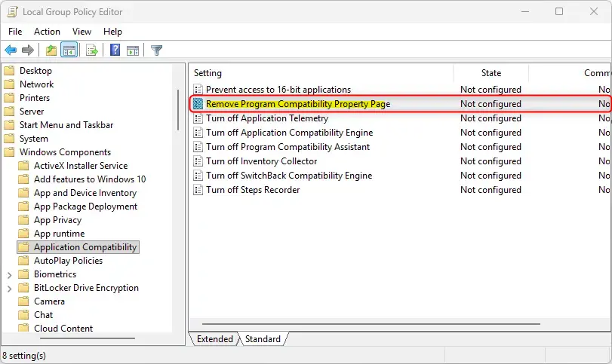The width and height of the screenshot is (612, 364).
Task: Switch to the Extended tab
Action: [x=214, y=339]
